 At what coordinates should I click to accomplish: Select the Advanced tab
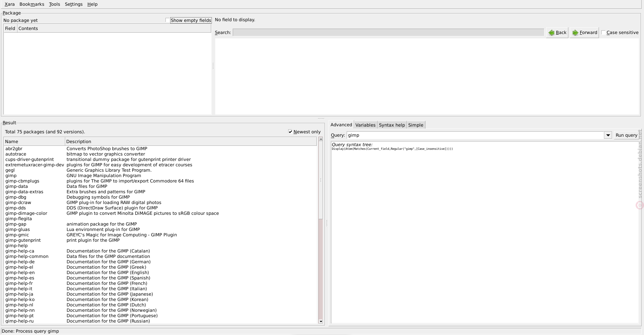click(x=341, y=125)
